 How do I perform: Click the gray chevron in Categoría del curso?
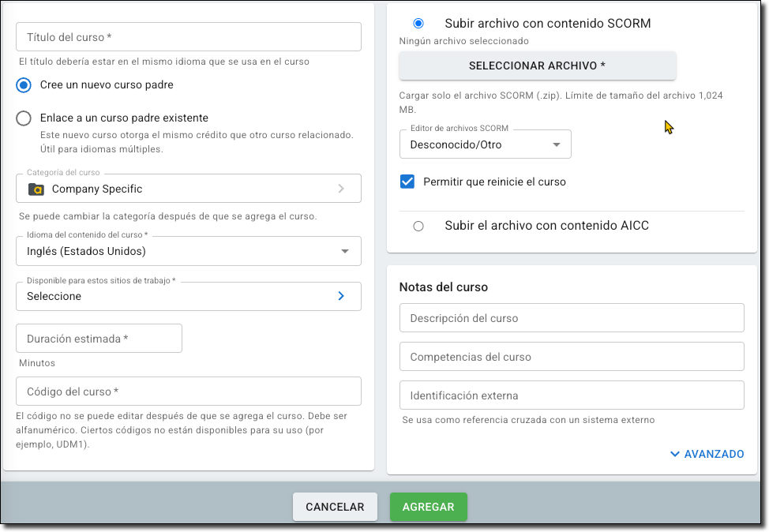pyautogui.click(x=341, y=189)
